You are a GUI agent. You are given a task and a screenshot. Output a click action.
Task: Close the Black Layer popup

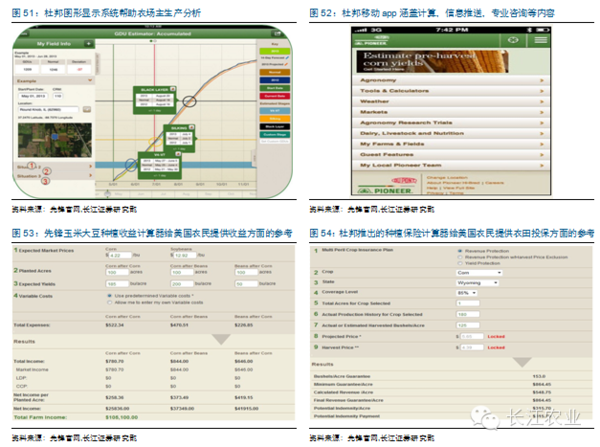(x=171, y=90)
